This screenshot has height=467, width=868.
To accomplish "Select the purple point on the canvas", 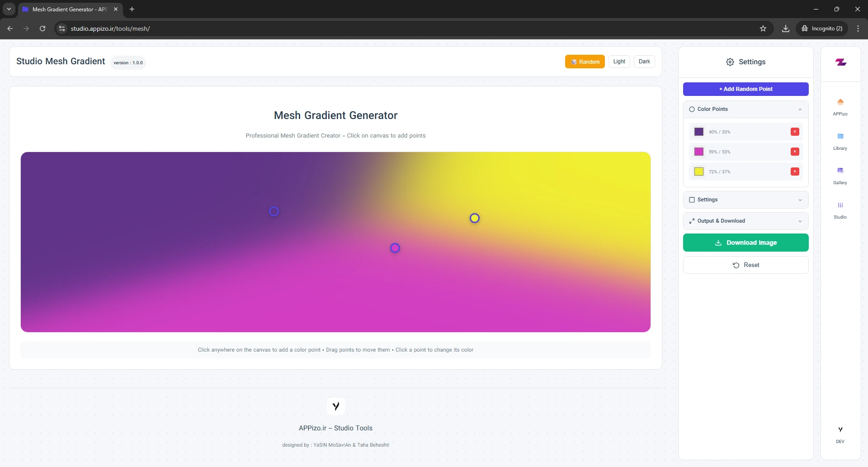I will tap(274, 211).
